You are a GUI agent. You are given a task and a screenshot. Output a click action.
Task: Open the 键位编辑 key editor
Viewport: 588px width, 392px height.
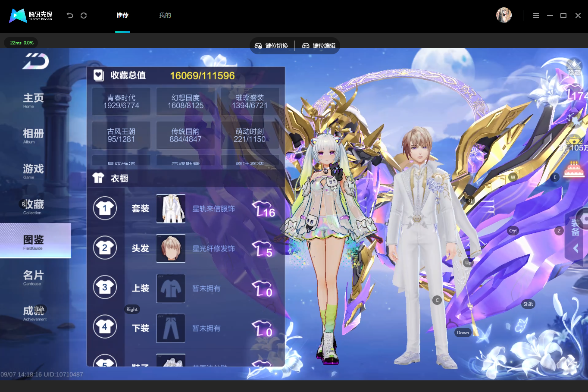(319, 46)
